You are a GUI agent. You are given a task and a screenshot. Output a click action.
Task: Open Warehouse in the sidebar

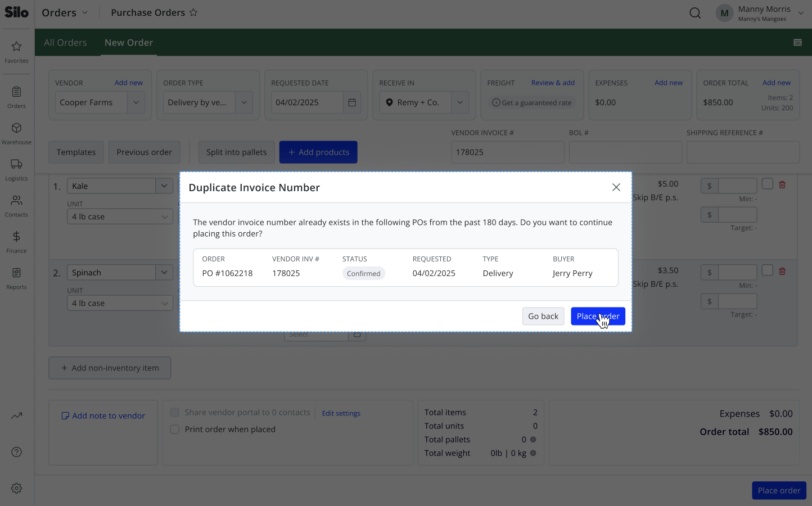(16, 134)
